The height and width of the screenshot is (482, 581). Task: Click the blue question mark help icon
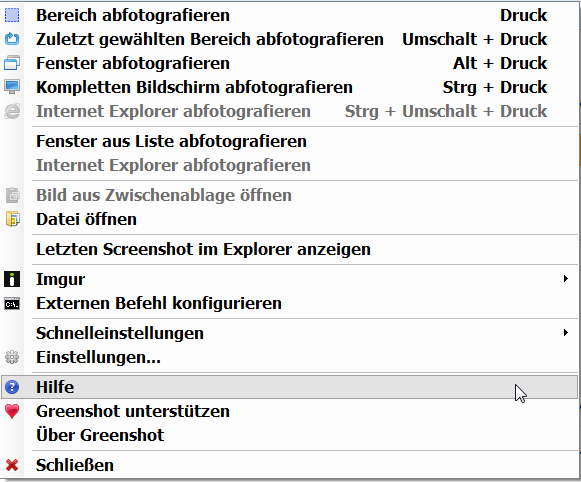12,387
